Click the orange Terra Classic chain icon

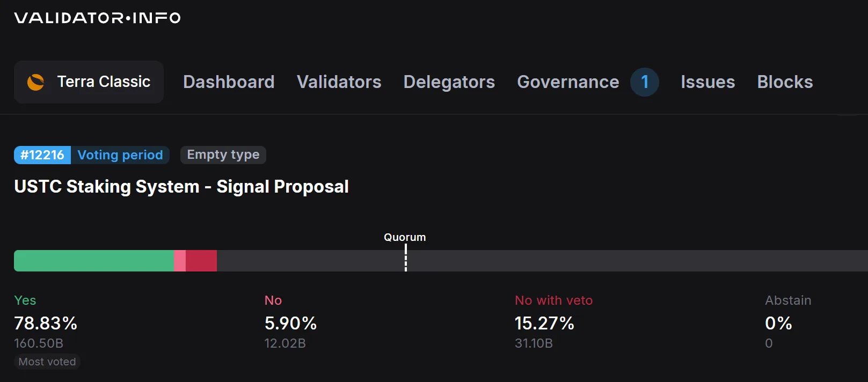coord(36,82)
